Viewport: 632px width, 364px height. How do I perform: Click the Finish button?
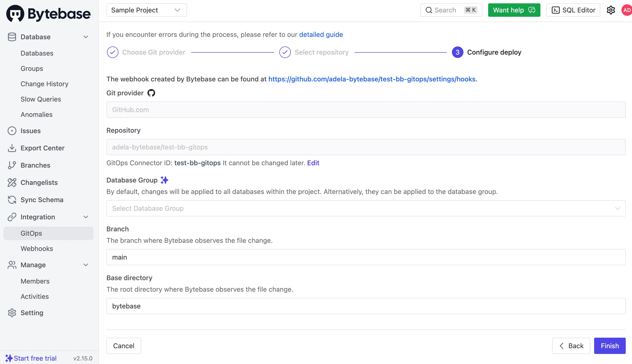[x=610, y=346]
